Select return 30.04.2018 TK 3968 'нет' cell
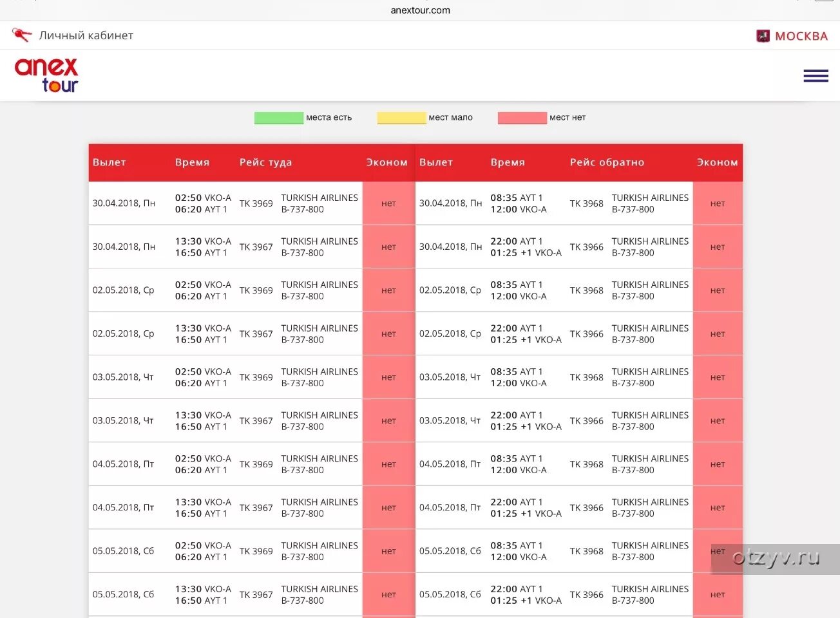 718,203
